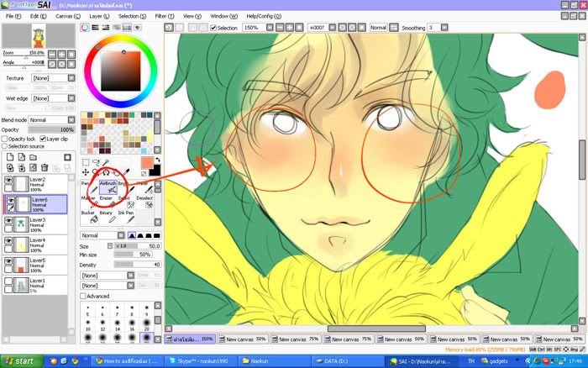This screenshot has width=588, height=368.
Task: Show the color wheel panel
Action: tap(86, 27)
